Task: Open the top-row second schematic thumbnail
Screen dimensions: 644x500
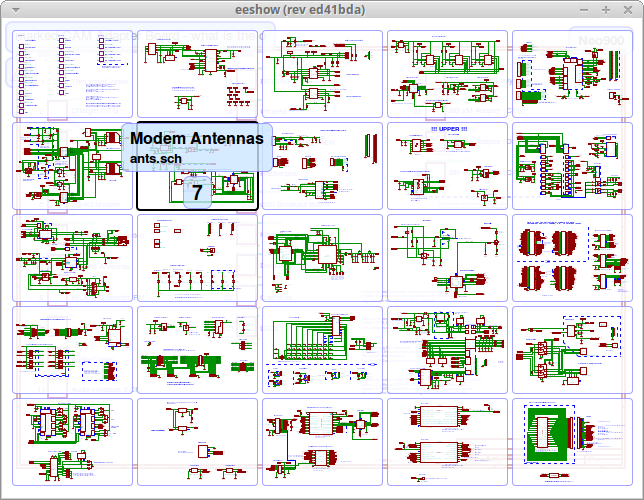Action: [x=197, y=73]
